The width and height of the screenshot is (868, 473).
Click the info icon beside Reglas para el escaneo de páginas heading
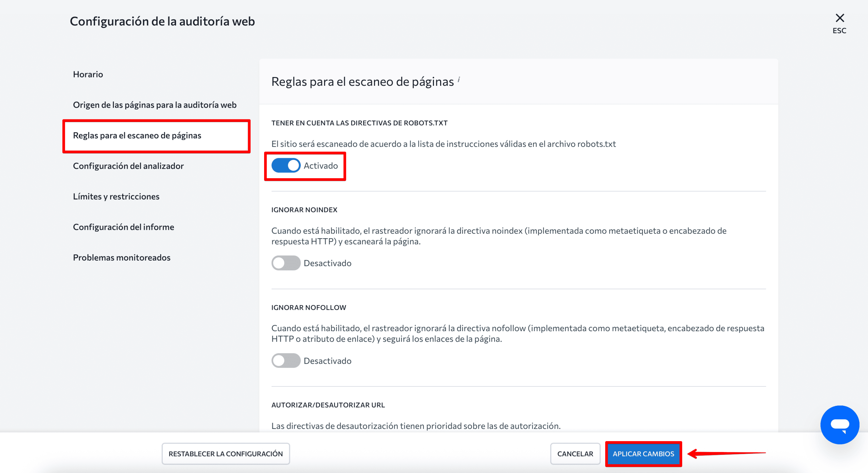coord(459,79)
